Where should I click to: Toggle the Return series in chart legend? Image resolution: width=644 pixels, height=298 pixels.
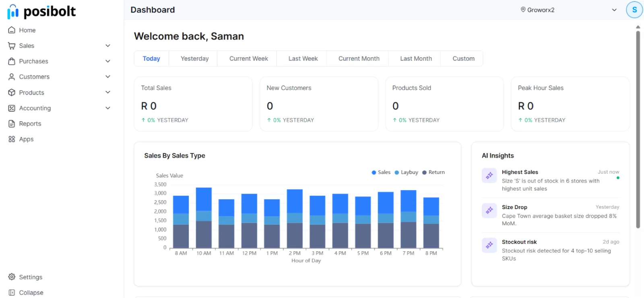pos(433,172)
